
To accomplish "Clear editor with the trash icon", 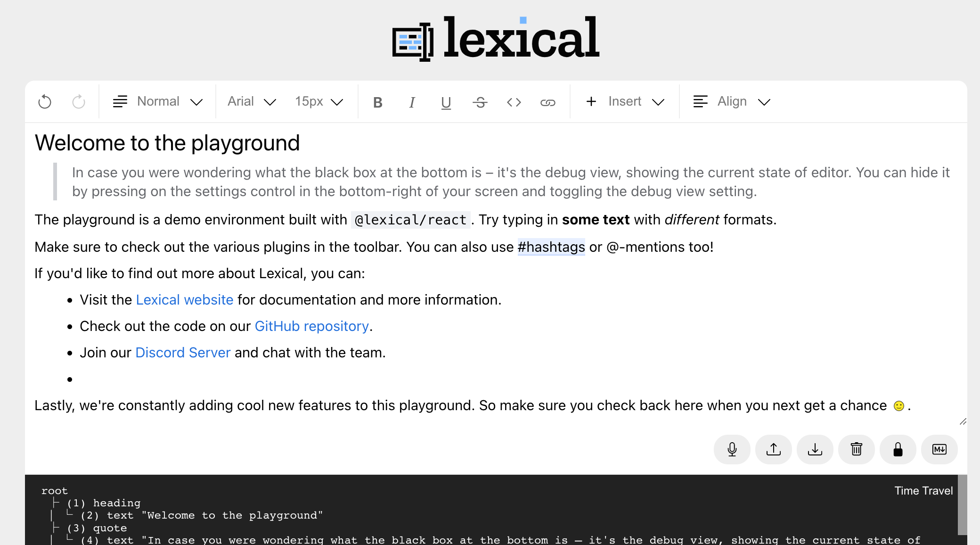I will point(856,449).
